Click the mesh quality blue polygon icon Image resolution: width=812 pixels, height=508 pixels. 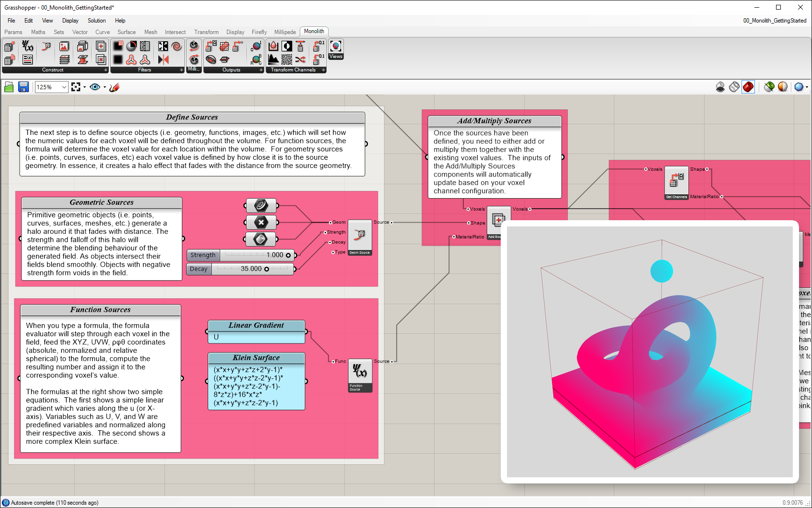point(799,87)
